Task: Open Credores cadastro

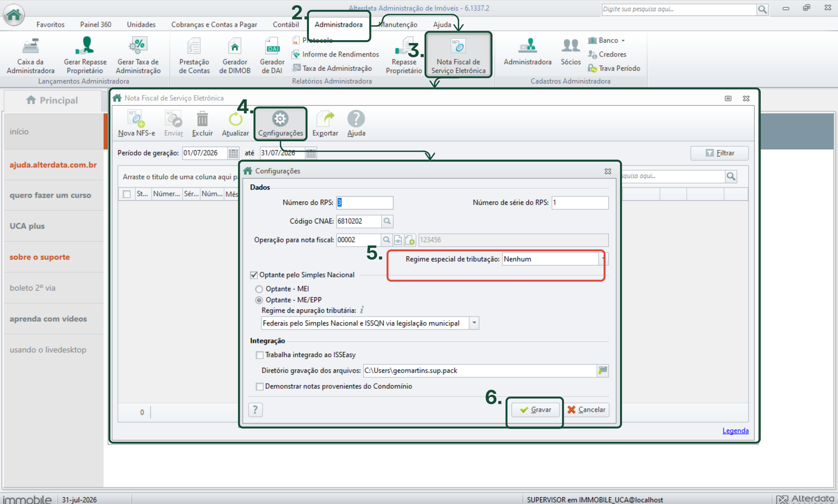Action: pos(607,54)
